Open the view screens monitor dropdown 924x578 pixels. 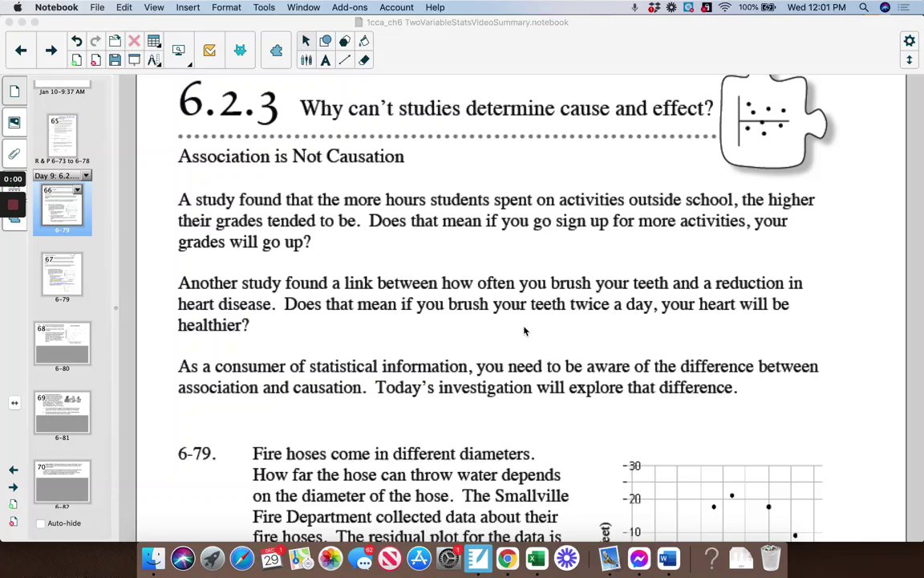179,51
